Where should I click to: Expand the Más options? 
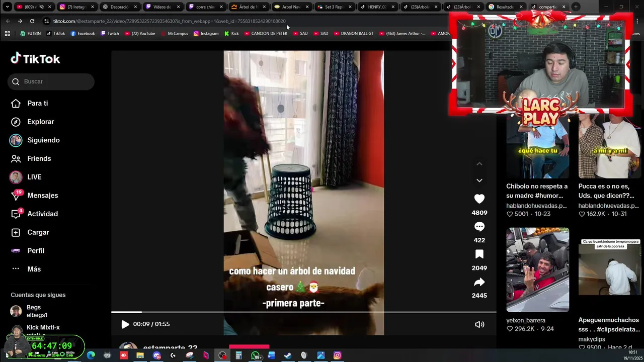pyautogui.click(x=26, y=269)
